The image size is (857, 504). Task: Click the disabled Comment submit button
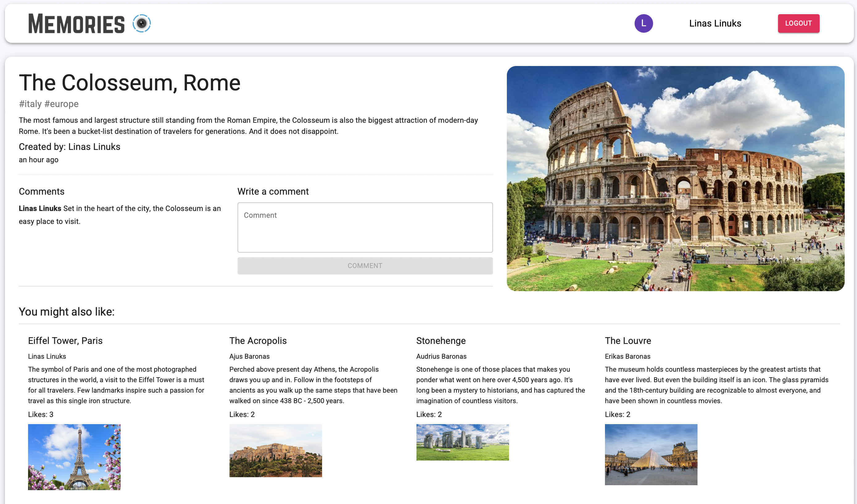pyautogui.click(x=365, y=266)
